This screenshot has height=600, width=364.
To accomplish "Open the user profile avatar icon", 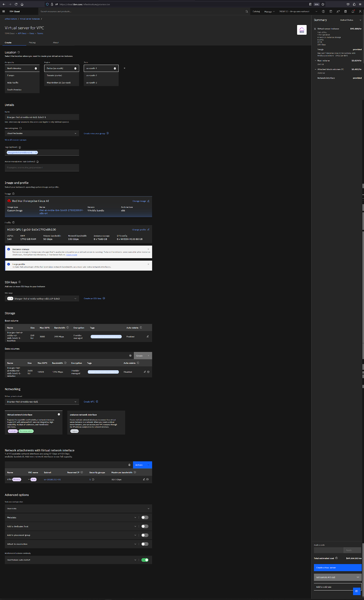I will [x=360, y=12].
